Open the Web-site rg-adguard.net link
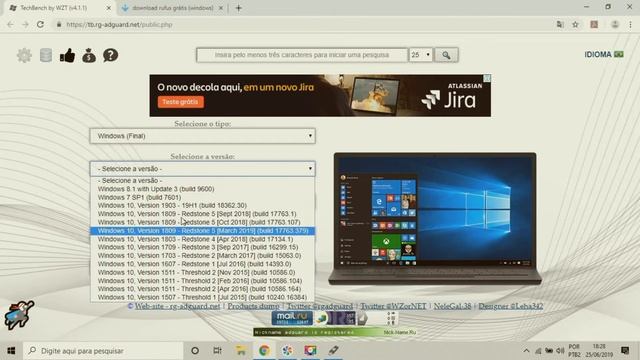 (x=177, y=306)
